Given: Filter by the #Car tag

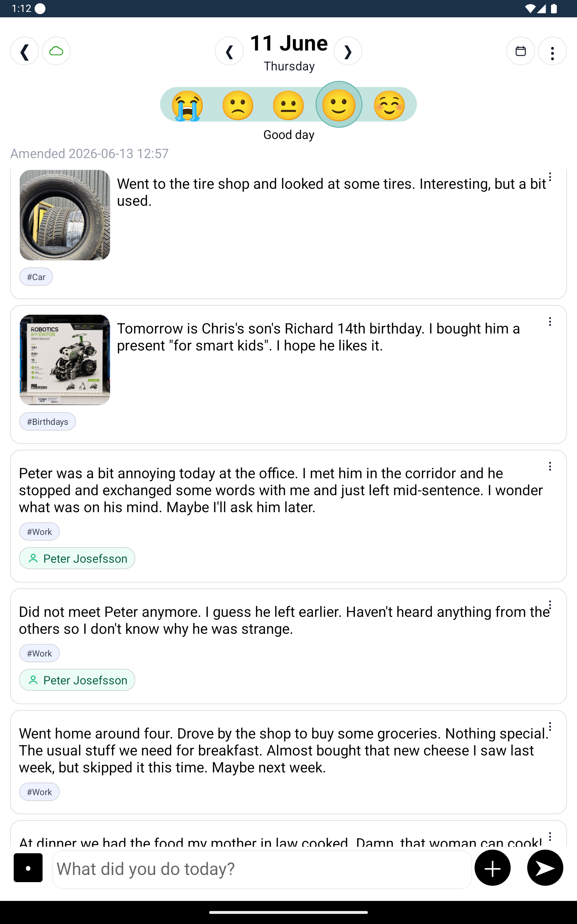Looking at the screenshot, I should tap(36, 277).
